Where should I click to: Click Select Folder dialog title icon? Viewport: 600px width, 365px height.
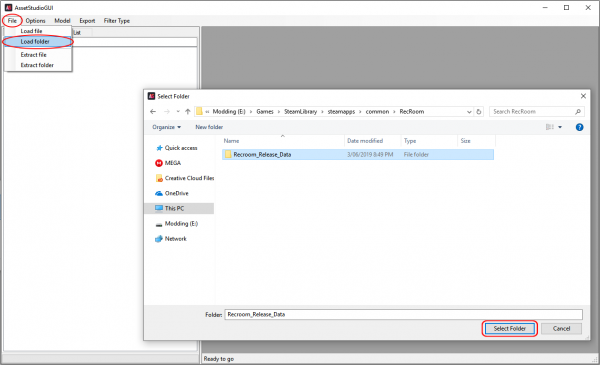152,96
